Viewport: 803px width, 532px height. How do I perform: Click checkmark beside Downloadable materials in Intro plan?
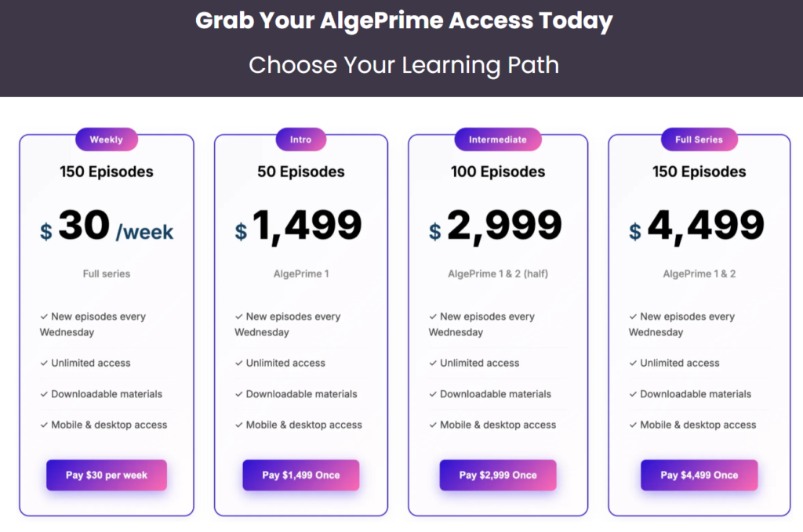pos(238,394)
